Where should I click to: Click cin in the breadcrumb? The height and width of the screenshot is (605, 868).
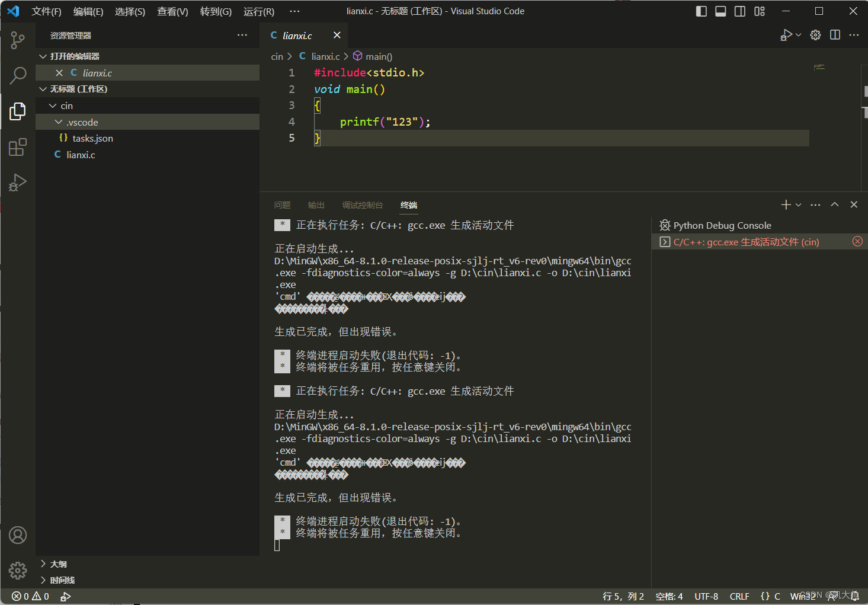[277, 56]
